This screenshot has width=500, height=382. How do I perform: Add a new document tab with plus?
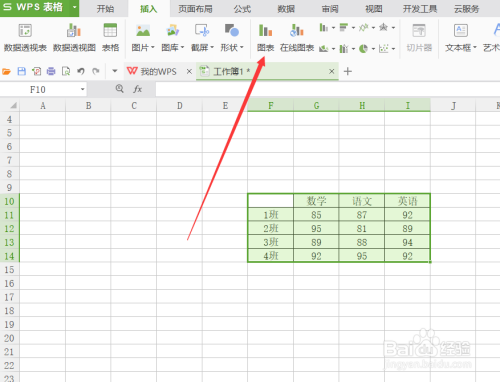tap(348, 71)
